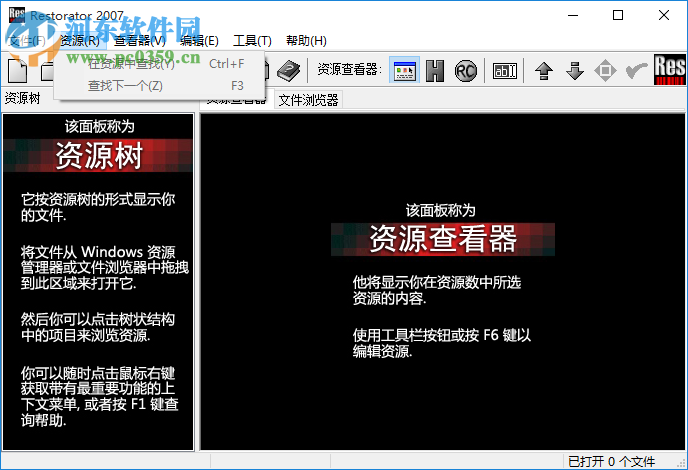Maximize the Restorator window

618,15
